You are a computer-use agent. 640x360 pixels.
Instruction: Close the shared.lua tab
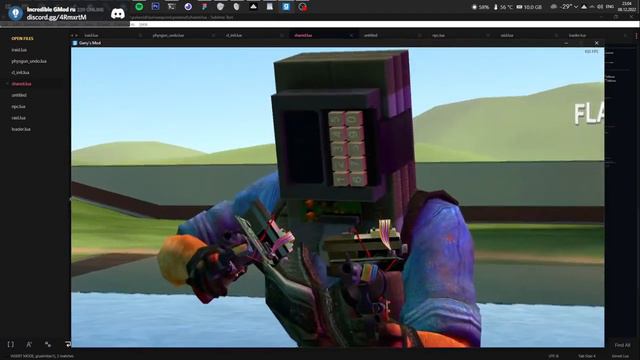point(351,36)
